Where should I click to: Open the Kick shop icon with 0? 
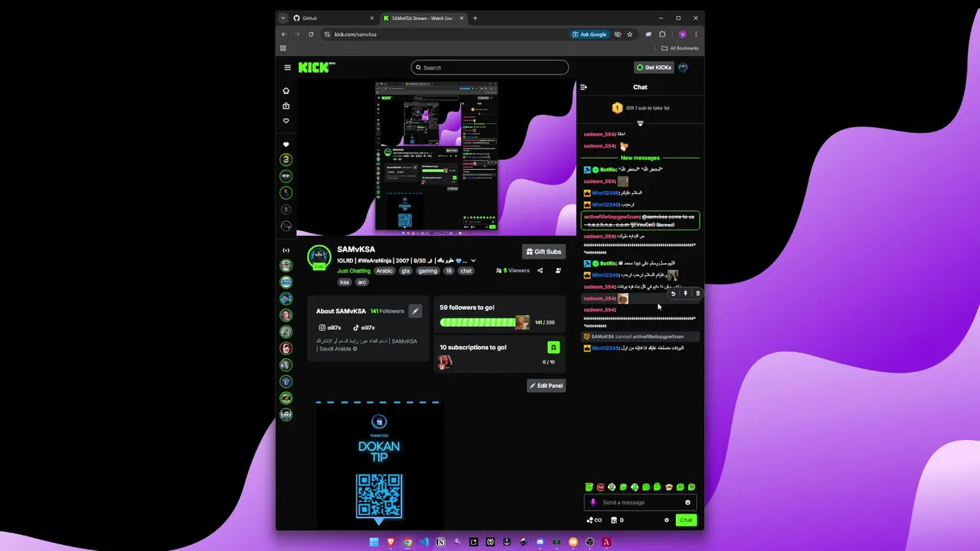pos(616,520)
